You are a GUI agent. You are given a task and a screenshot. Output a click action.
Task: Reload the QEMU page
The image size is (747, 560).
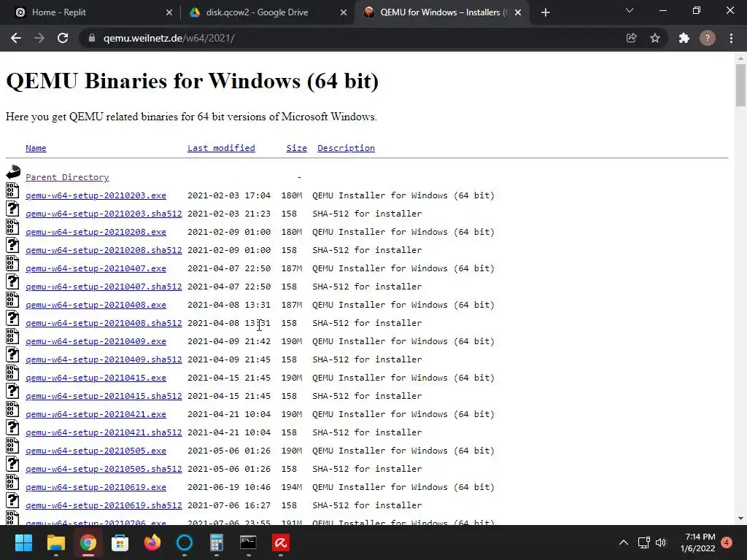coord(63,38)
